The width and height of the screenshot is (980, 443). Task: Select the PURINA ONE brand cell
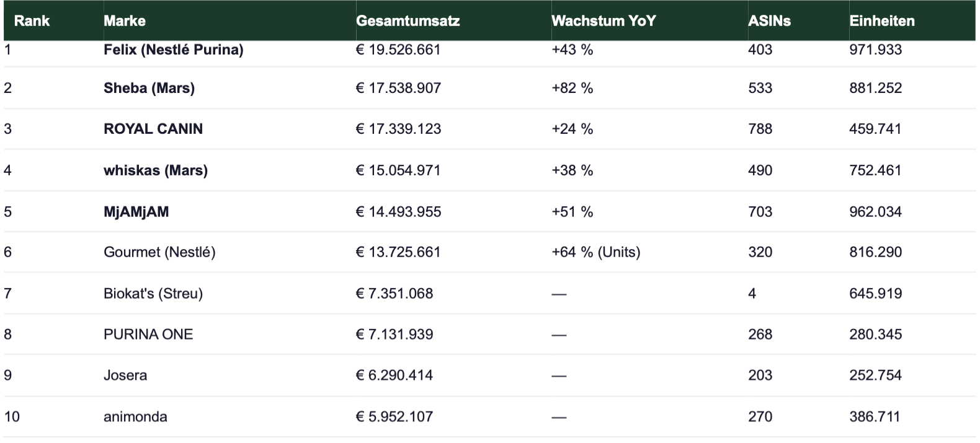[148, 335]
